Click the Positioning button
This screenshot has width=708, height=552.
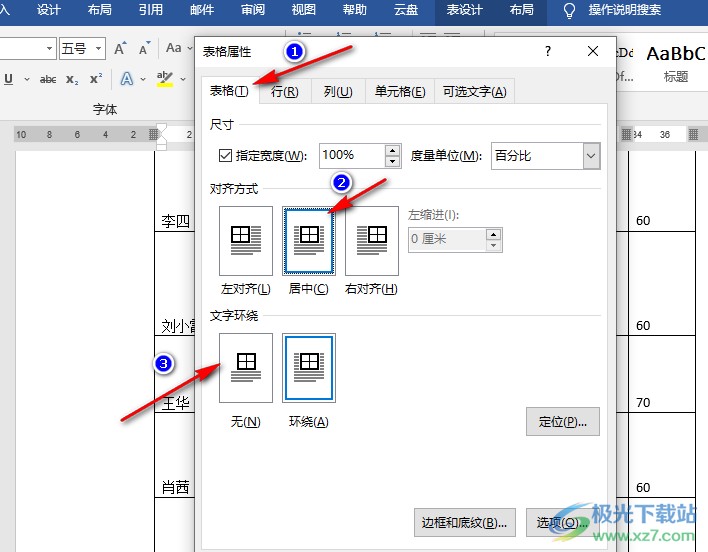tap(563, 422)
